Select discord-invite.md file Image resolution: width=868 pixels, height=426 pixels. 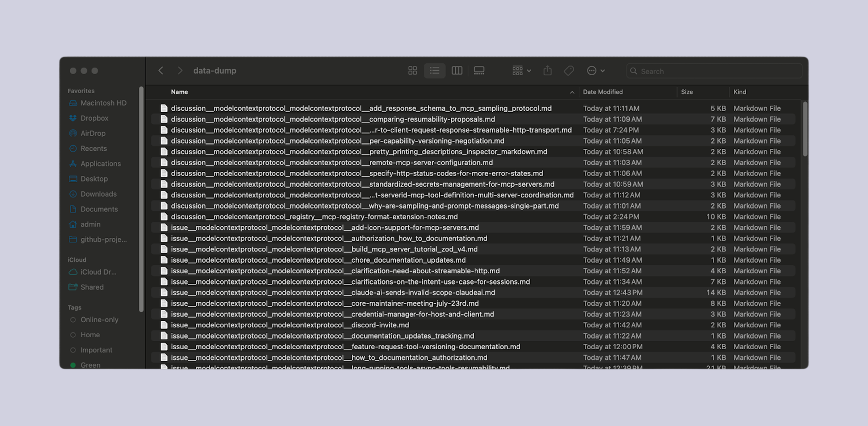click(x=474, y=325)
